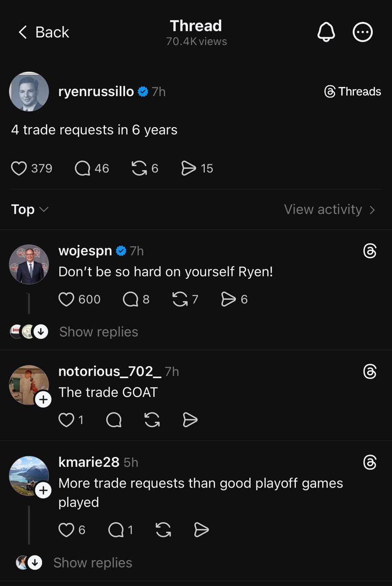Image resolution: width=392 pixels, height=586 pixels.
Task: Like ryenrussillo's post with 379 likes
Action: click(x=19, y=168)
